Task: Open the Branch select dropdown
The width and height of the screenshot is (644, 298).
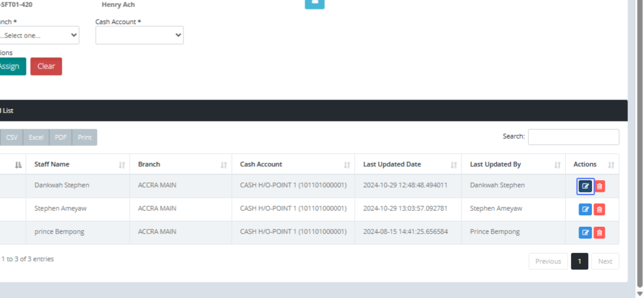Action: click(x=39, y=35)
